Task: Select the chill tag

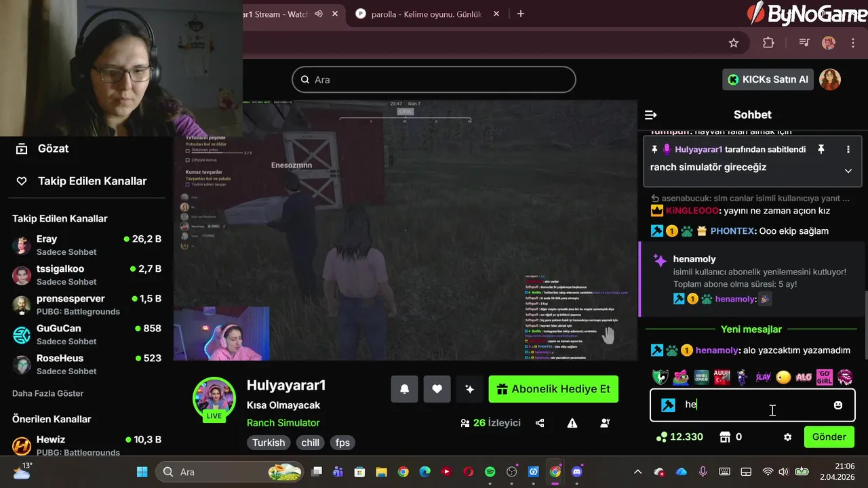Action: tap(311, 443)
